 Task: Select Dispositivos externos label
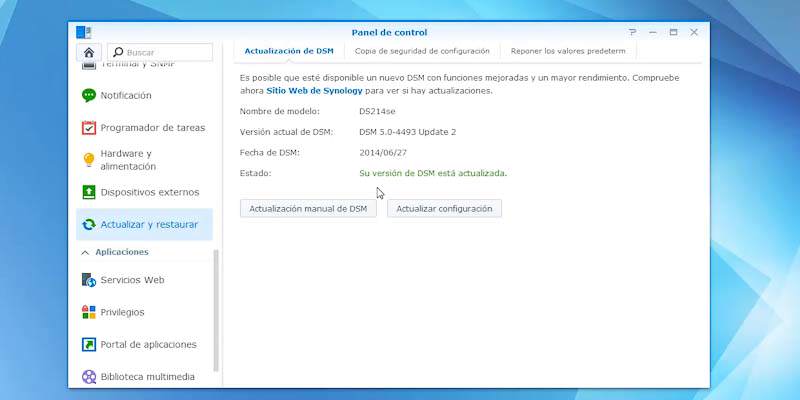(x=150, y=192)
